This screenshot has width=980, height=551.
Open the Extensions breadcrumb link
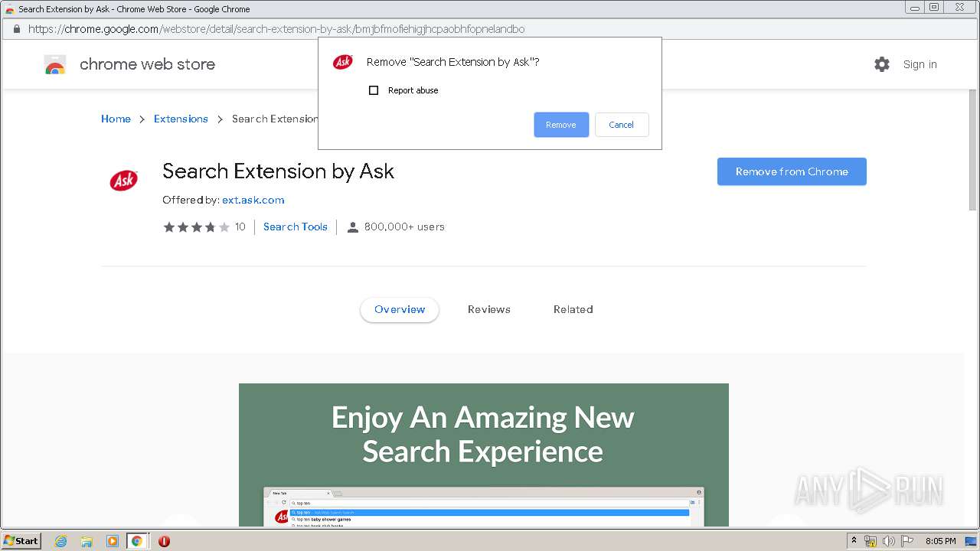(181, 119)
